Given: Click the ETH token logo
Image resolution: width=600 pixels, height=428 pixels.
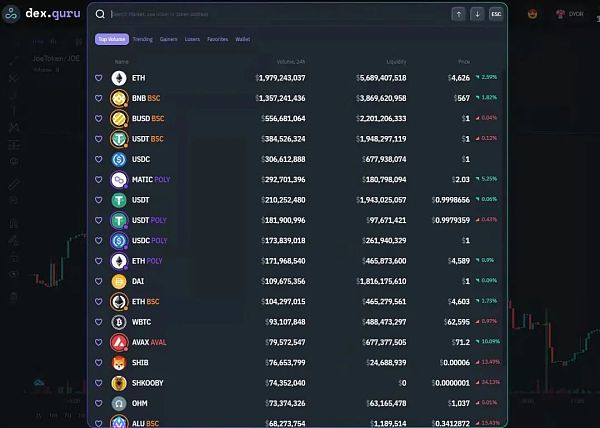Looking at the screenshot, I should click(x=119, y=78).
